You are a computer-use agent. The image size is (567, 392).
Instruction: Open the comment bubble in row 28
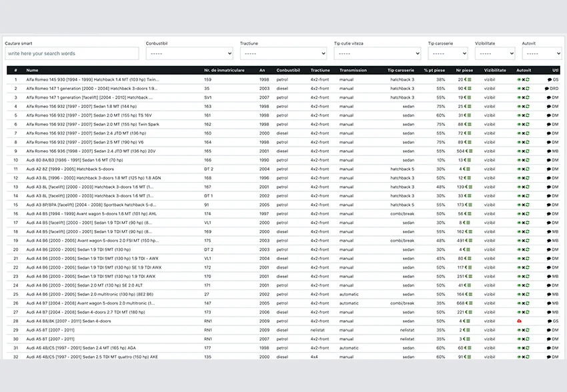point(550,321)
